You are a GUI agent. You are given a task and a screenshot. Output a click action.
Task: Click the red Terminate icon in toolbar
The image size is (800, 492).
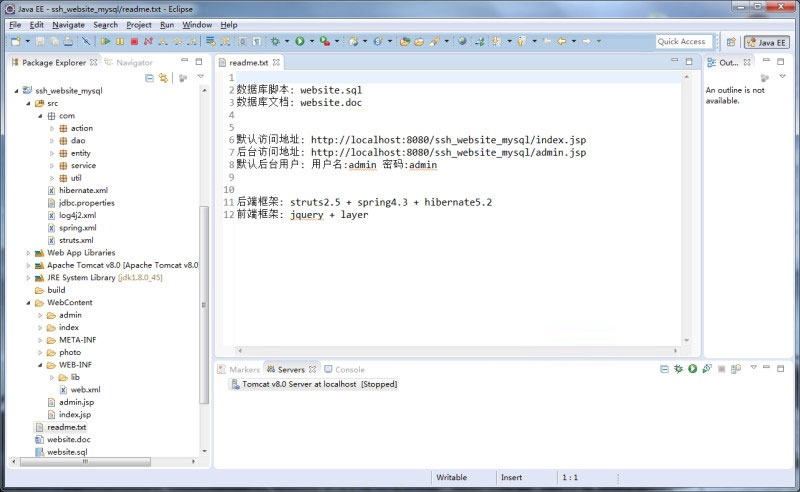click(x=134, y=42)
